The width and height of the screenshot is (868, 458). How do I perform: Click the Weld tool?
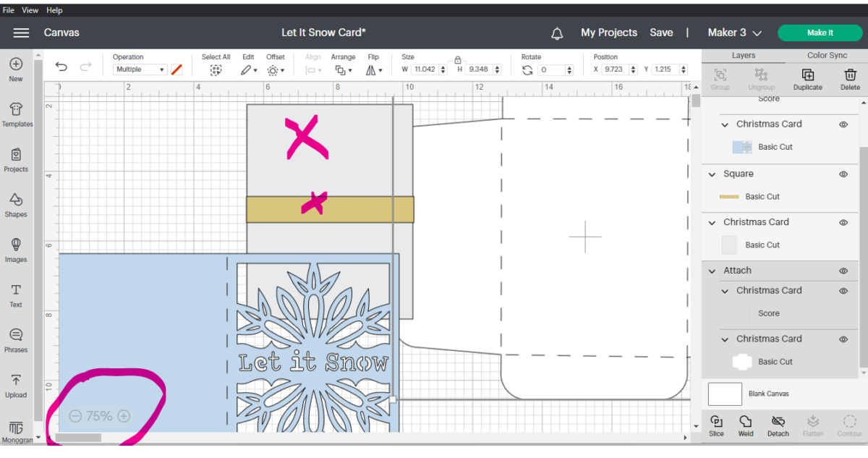746,426
